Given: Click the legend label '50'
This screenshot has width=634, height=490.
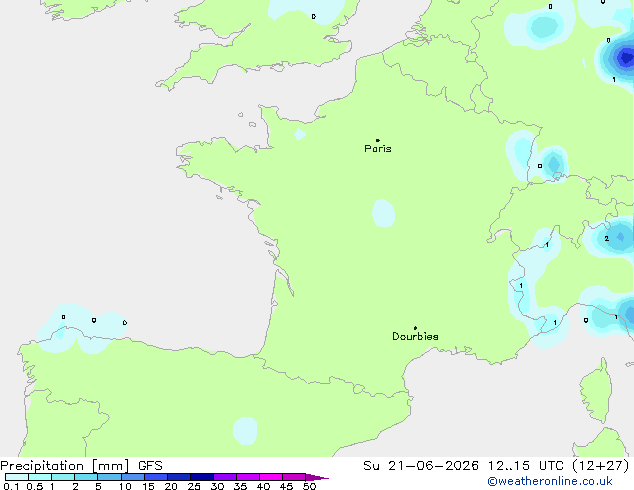Looking at the screenshot, I should tap(309, 486).
